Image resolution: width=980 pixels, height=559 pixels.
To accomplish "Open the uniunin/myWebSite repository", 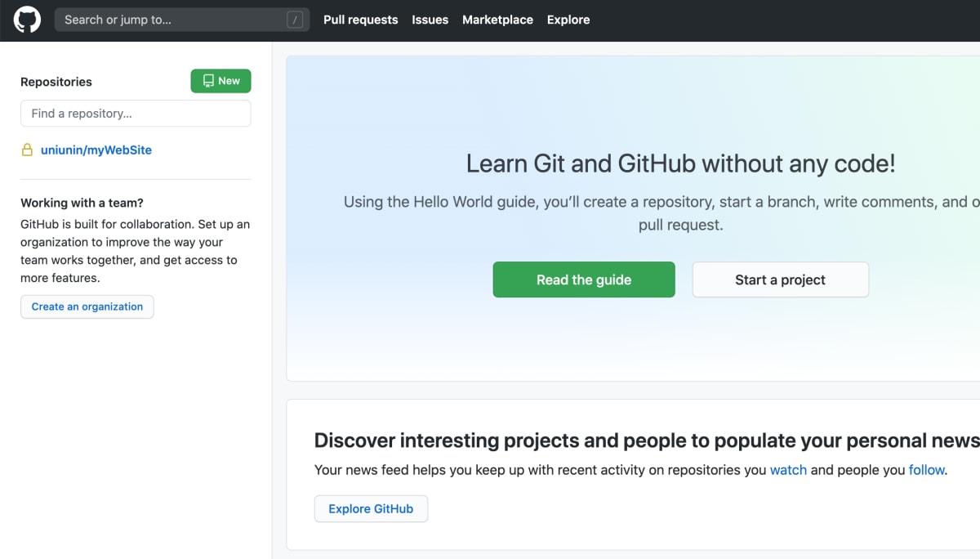I will point(96,150).
